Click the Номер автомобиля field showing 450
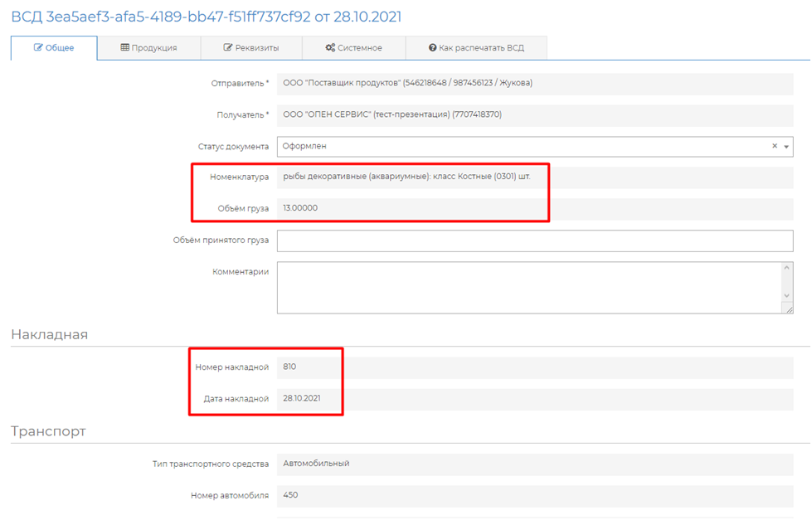 click(535, 495)
